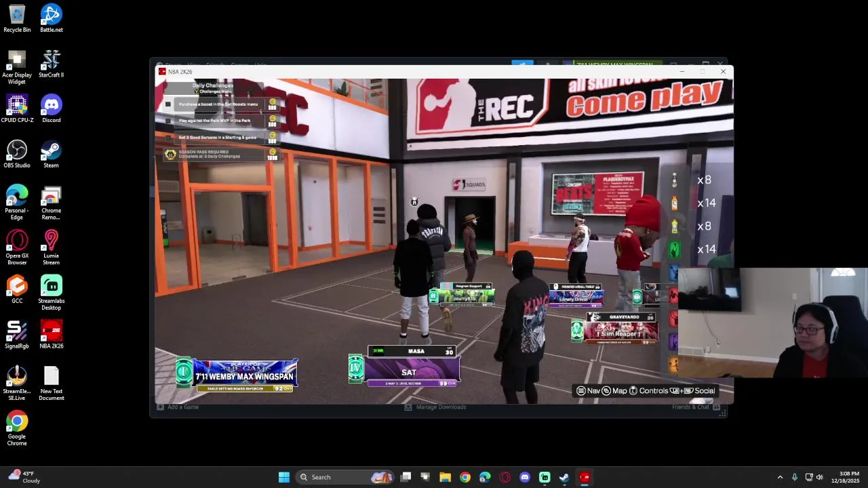The image size is (868, 488).
Task: Check the 'Purchase a boost' challenge box
Action: [168, 104]
